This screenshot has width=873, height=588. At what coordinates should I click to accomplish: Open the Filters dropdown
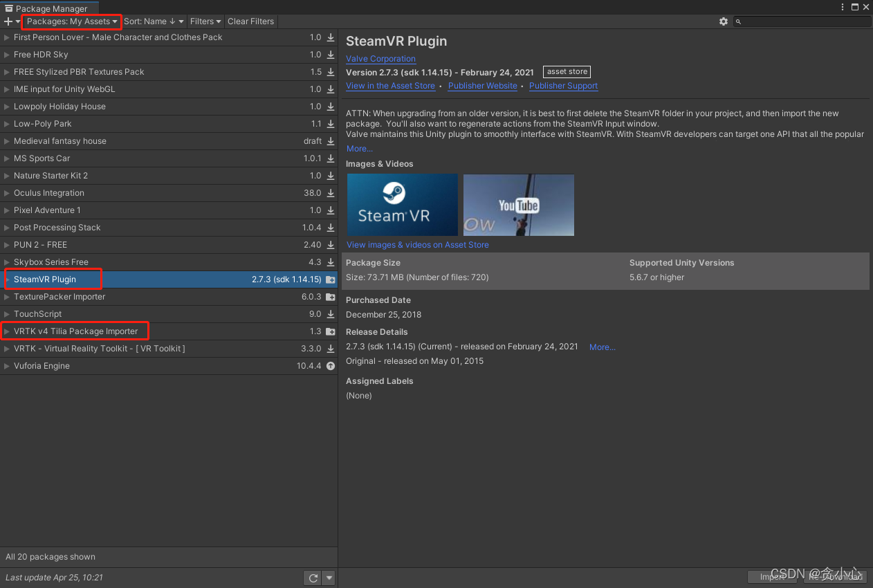(x=205, y=21)
